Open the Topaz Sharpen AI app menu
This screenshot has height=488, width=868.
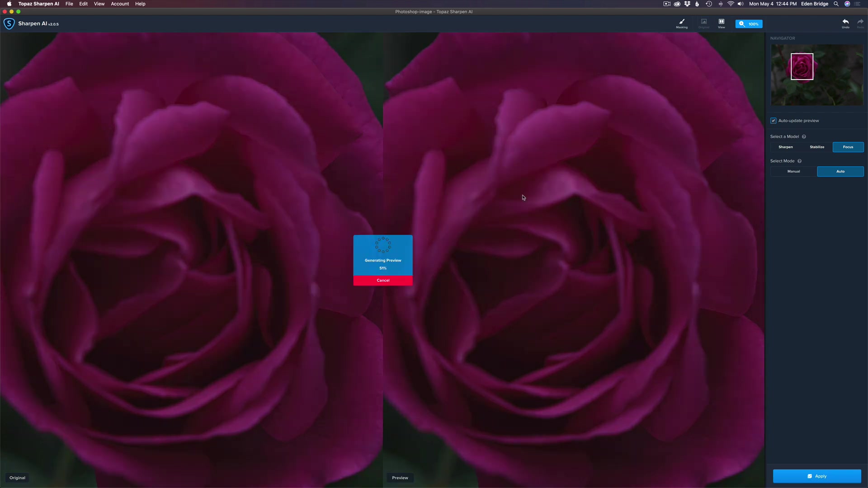tap(39, 4)
